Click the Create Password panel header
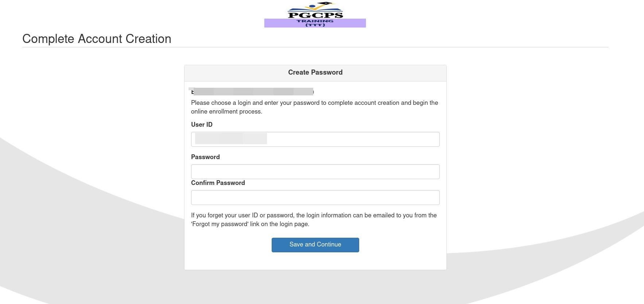 pos(315,72)
